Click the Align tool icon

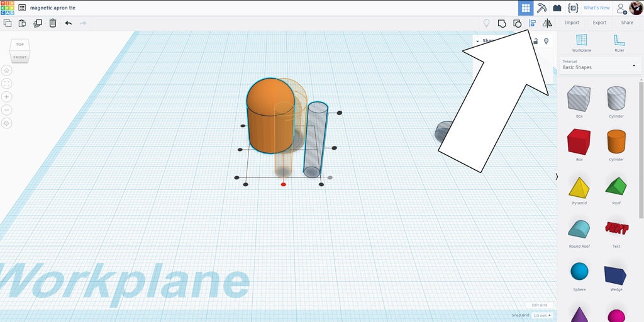(532, 23)
